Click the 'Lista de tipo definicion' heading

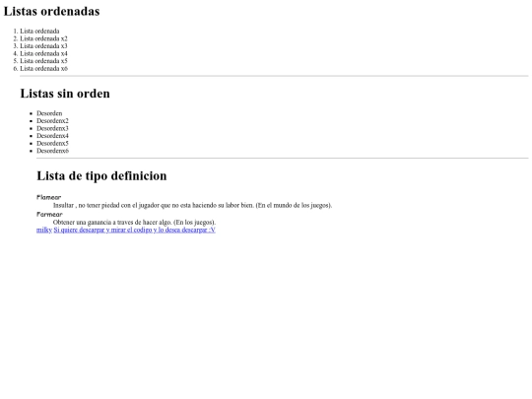tap(101, 175)
